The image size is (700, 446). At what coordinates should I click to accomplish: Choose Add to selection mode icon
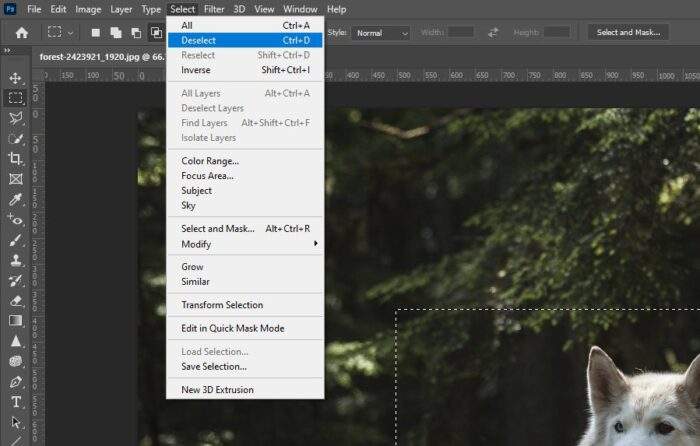pyautogui.click(x=116, y=33)
